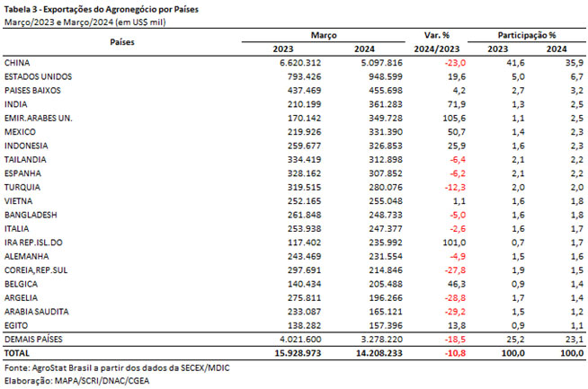Click the ESTADOS UNIDOS country name
Image resolution: width=588 pixels, height=389 pixels.
click(x=38, y=76)
